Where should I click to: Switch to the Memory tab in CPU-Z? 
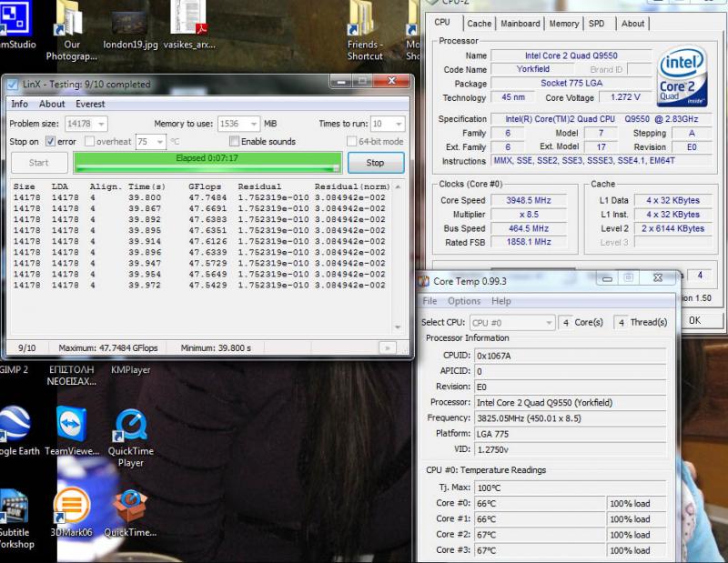[564, 24]
